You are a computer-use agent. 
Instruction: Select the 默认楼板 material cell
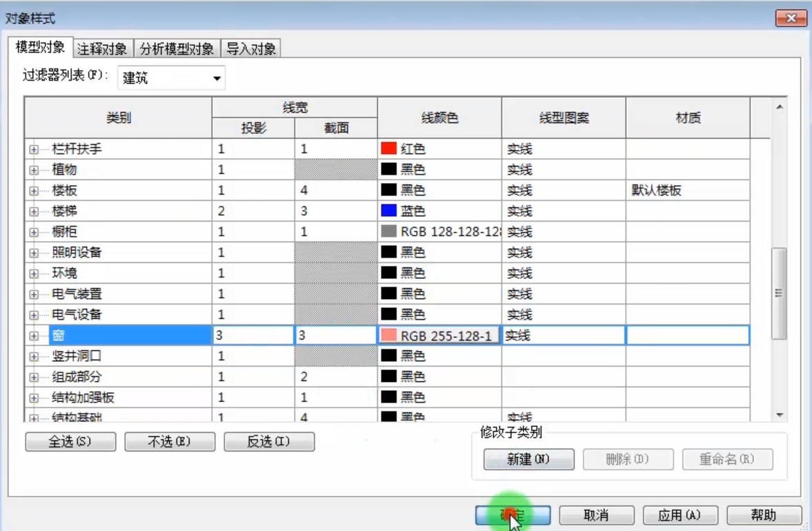click(x=688, y=191)
